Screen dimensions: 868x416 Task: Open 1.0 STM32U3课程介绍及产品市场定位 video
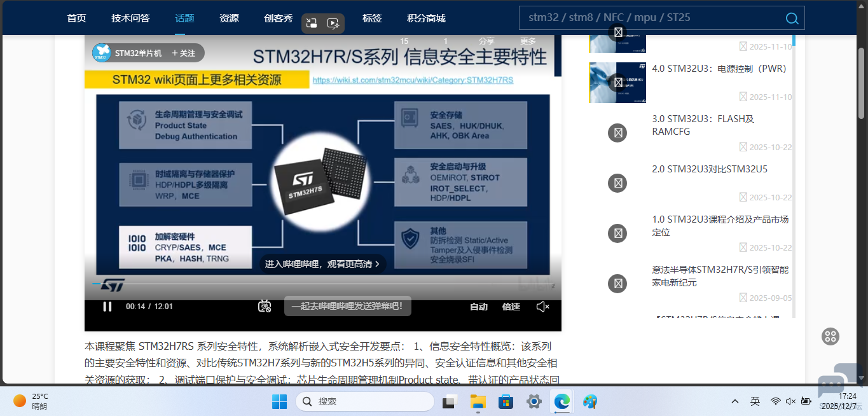720,226
